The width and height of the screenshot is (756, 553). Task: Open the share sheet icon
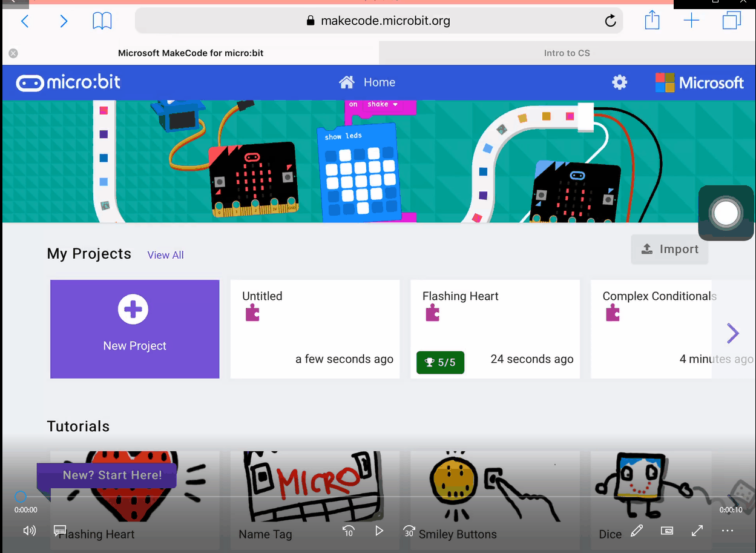[x=652, y=21]
